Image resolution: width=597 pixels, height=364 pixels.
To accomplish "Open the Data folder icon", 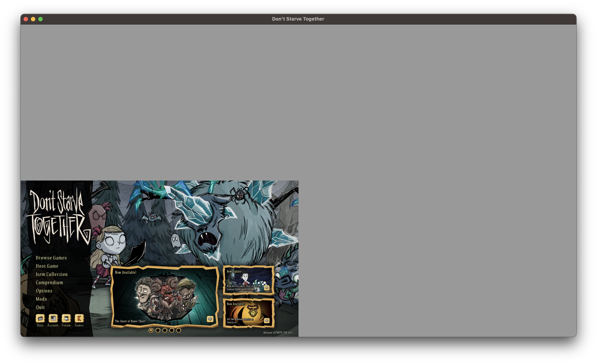I will 40,318.
